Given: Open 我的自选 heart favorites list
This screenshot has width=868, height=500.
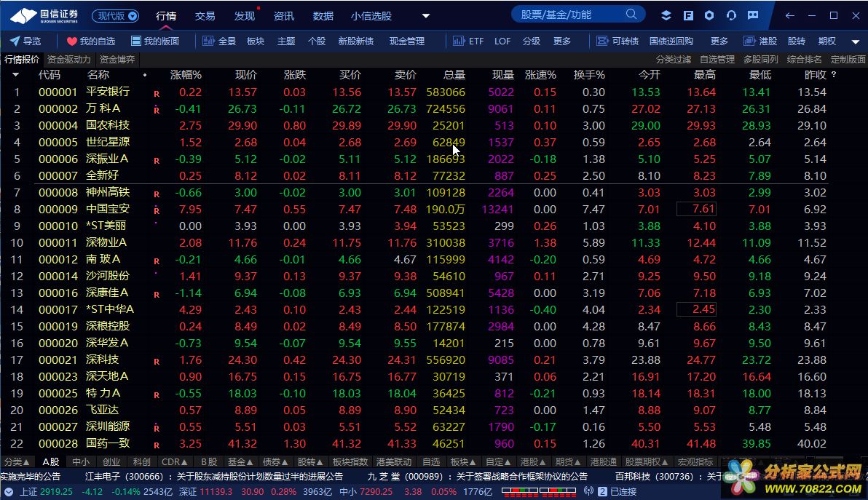Looking at the screenshot, I should point(91,41).
